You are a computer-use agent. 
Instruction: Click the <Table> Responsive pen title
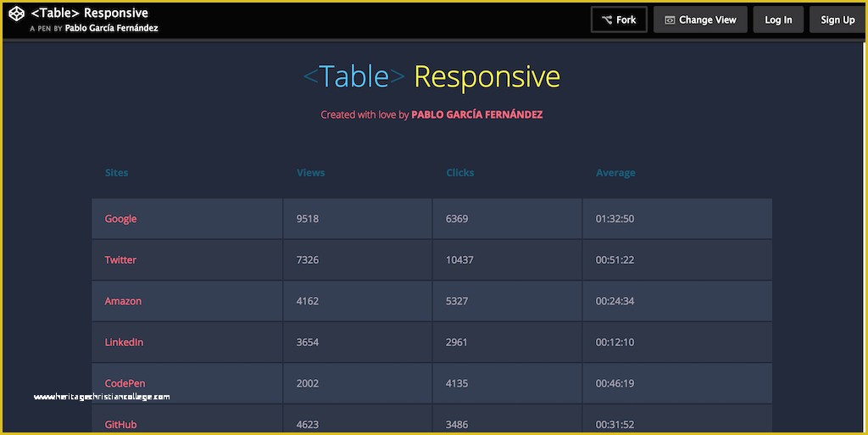click(x=89, y=13)
